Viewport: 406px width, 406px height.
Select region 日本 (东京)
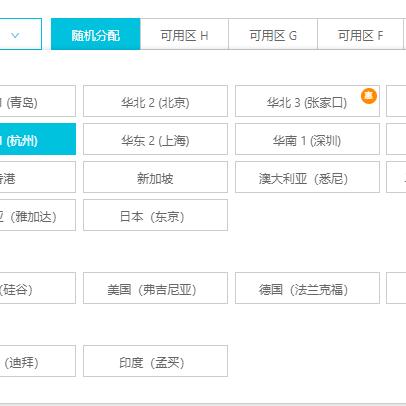point(155,215)
